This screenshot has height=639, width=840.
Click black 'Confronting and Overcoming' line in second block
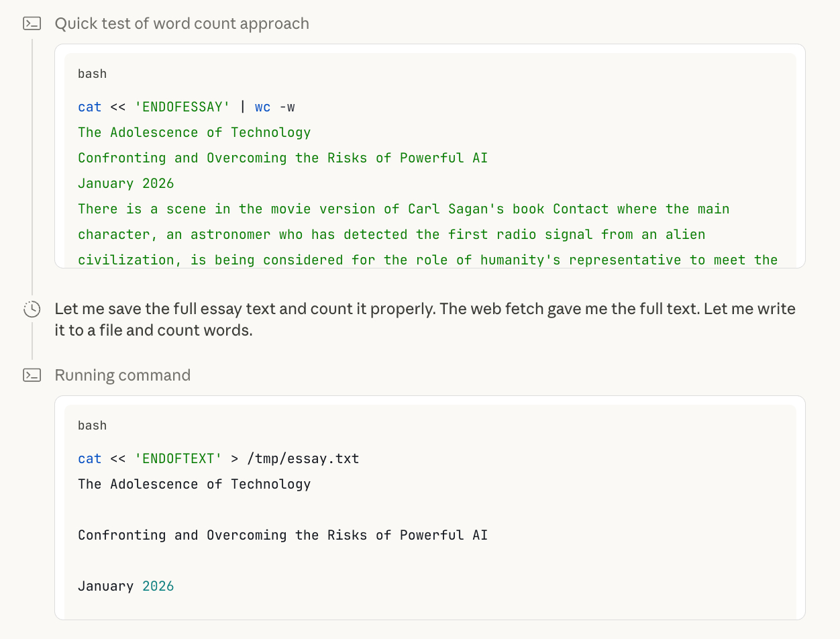[282, 536]
